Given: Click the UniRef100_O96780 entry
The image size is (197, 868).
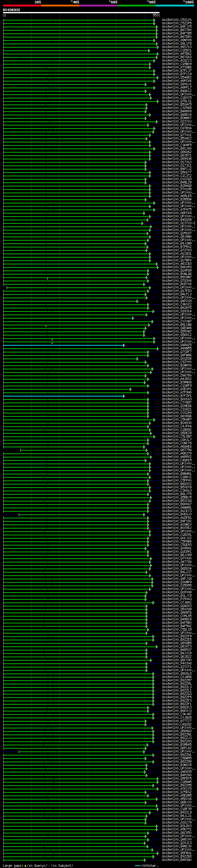Looking at the screenshot, I should 177,375.
